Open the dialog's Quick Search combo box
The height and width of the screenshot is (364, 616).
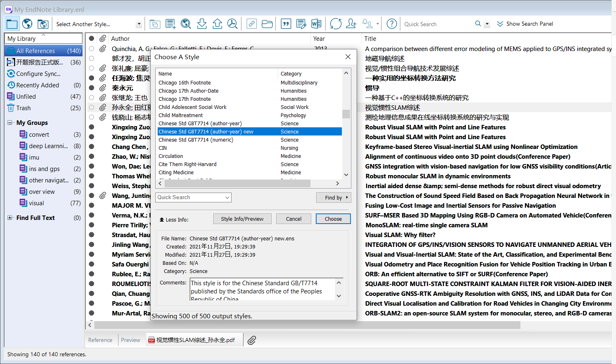click(x=193, y=198)
